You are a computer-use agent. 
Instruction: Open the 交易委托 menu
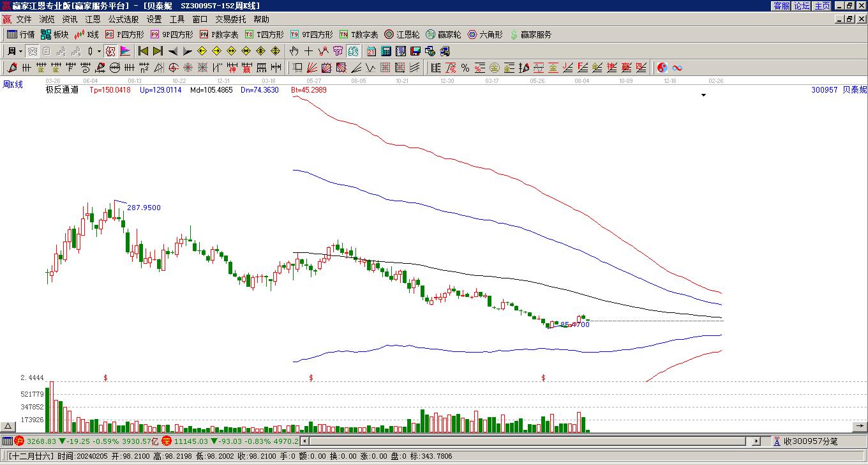click(230, 19)
